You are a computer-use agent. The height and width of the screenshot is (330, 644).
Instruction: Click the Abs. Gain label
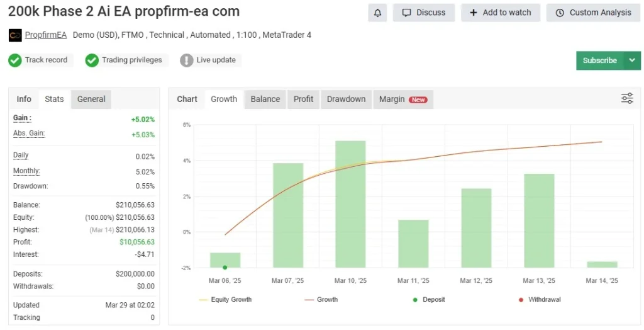(x=29, y=134)
